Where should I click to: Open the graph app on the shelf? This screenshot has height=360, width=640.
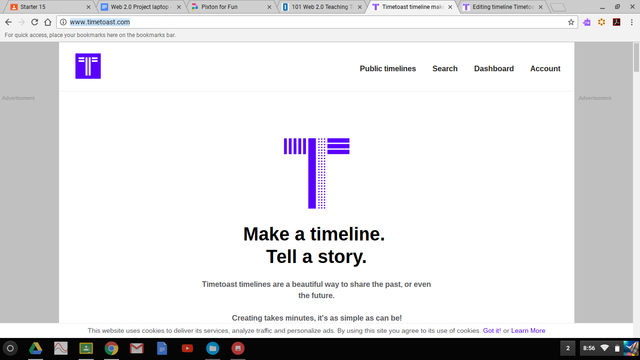(61, 348)
